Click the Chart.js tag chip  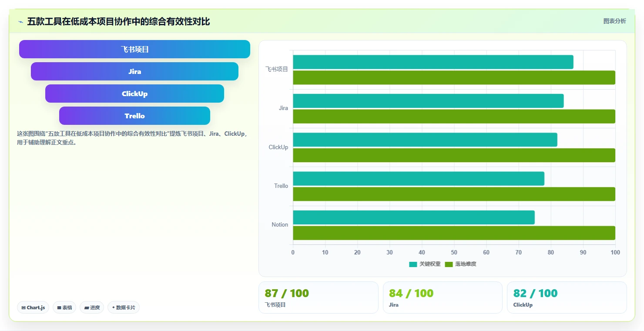tap(33, 308)
